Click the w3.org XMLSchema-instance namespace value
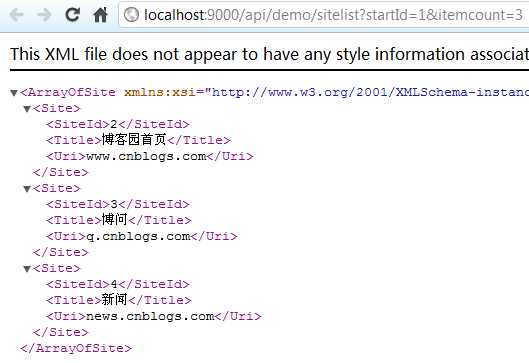The image size is (529, 363). pos(370,92)
